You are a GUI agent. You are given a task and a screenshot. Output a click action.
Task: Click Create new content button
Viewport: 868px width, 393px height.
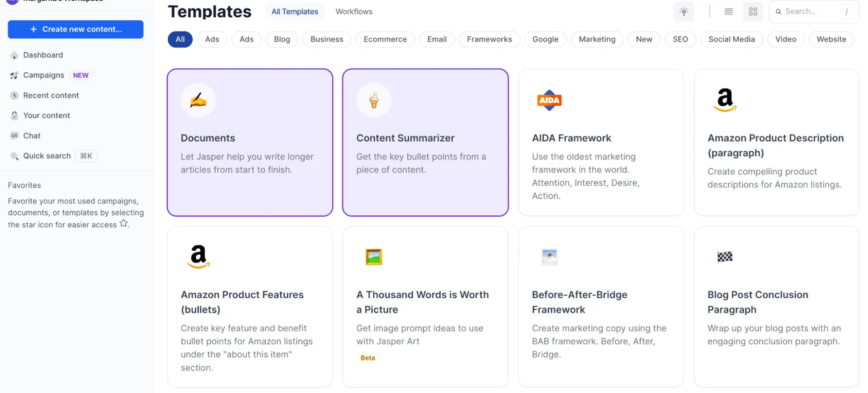tap(75, 29)
